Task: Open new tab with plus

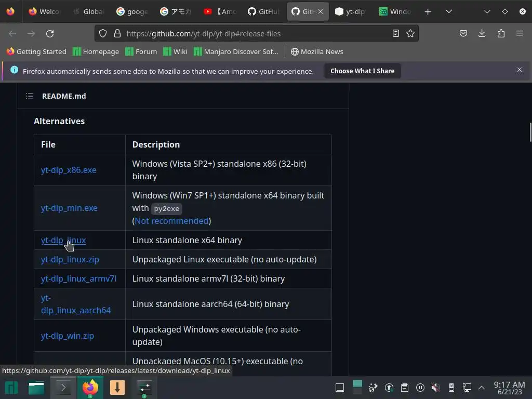Action: pos(428,11)
